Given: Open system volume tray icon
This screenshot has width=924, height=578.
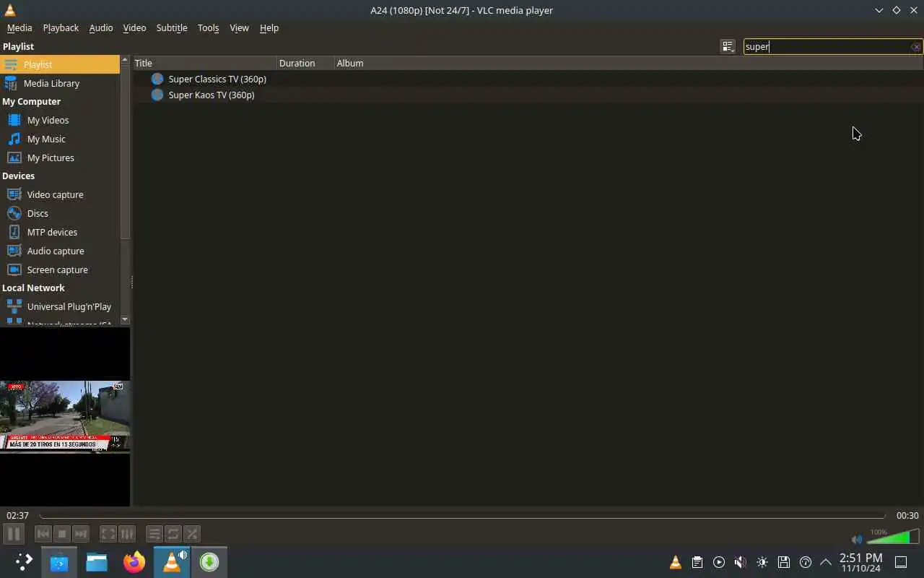Looking at the screenshot, I should (x=741, y=562).
